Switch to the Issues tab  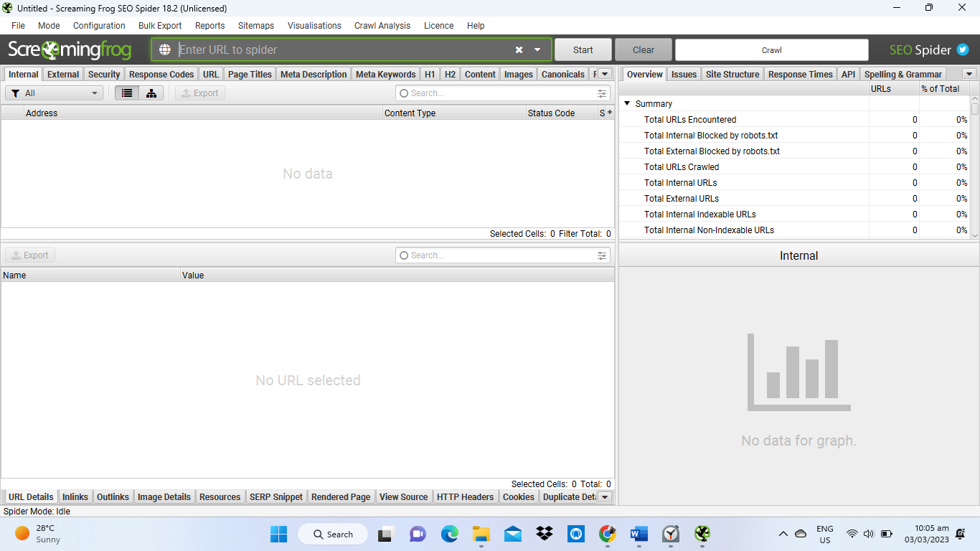click(684, 74)
